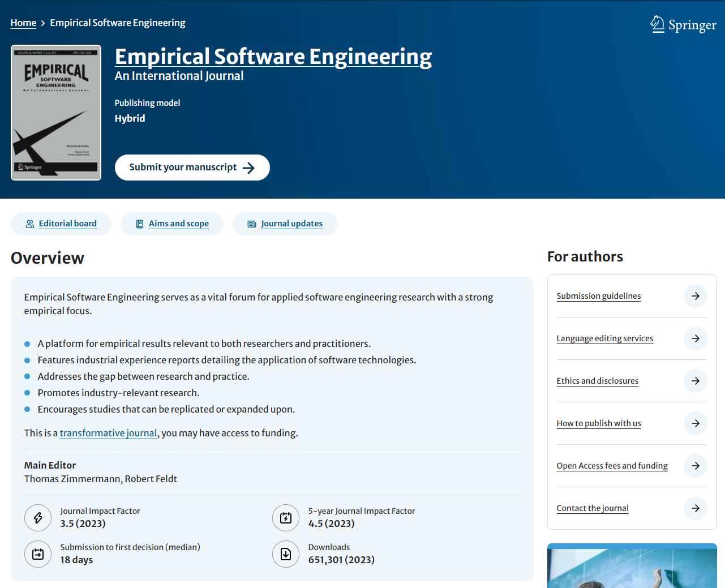Open Submission guidelines link
The width and height of the screenshot is (725, 588).
599,296
